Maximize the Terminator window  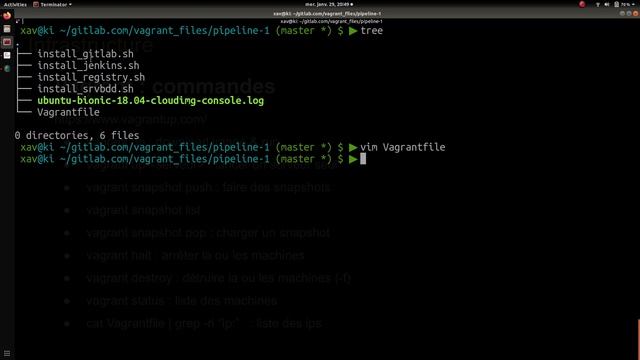coord(629,13)
